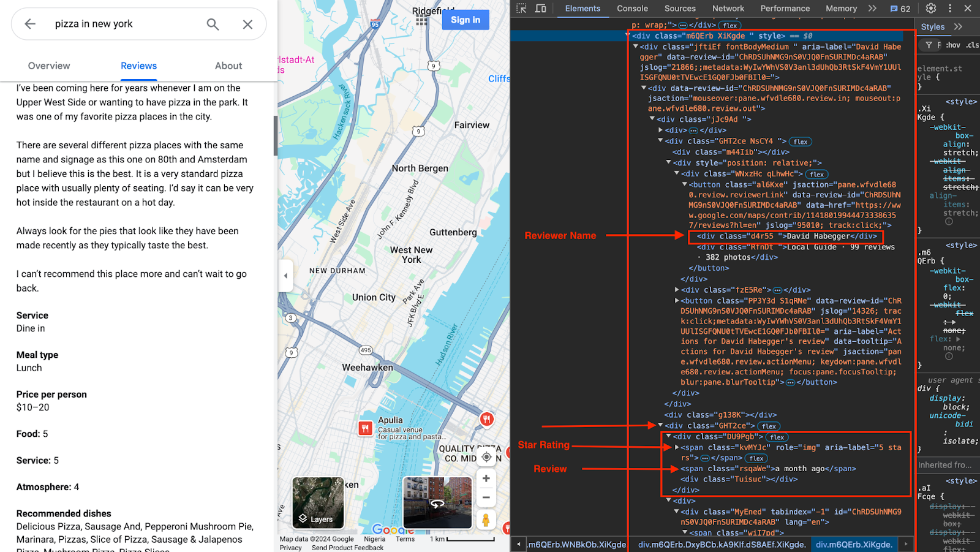Collapse the MyEned div node

[676, 512]
